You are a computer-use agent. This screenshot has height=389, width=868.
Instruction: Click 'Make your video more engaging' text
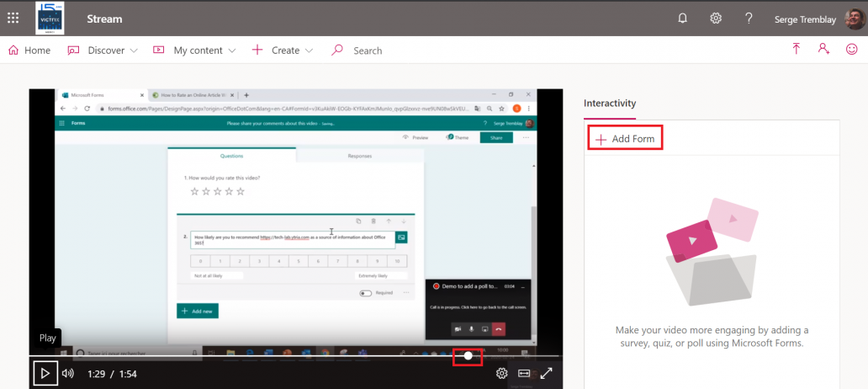712,337
